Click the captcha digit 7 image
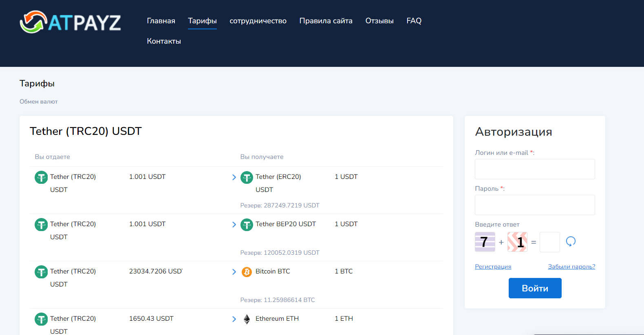 coord(485,242)
